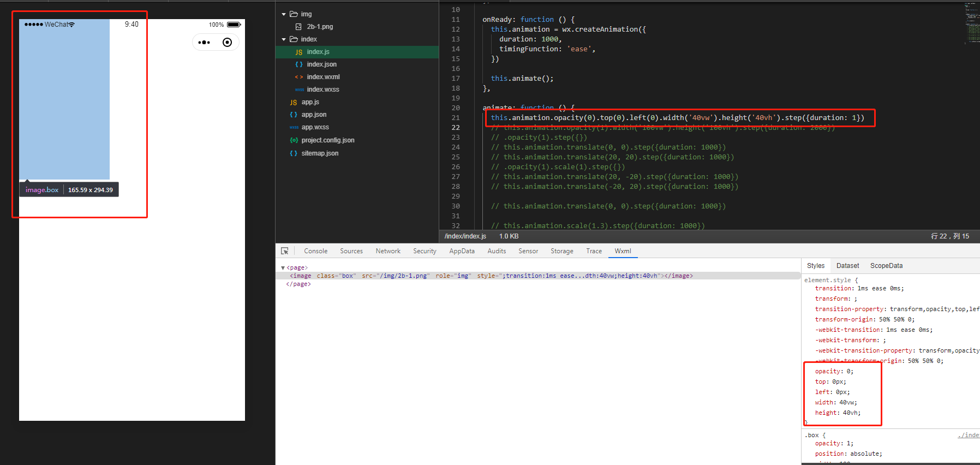The width and height of the screenshot is (980, 465).
Task: Click the line and column indicator in status bar
Action: [x=950, y=236]
